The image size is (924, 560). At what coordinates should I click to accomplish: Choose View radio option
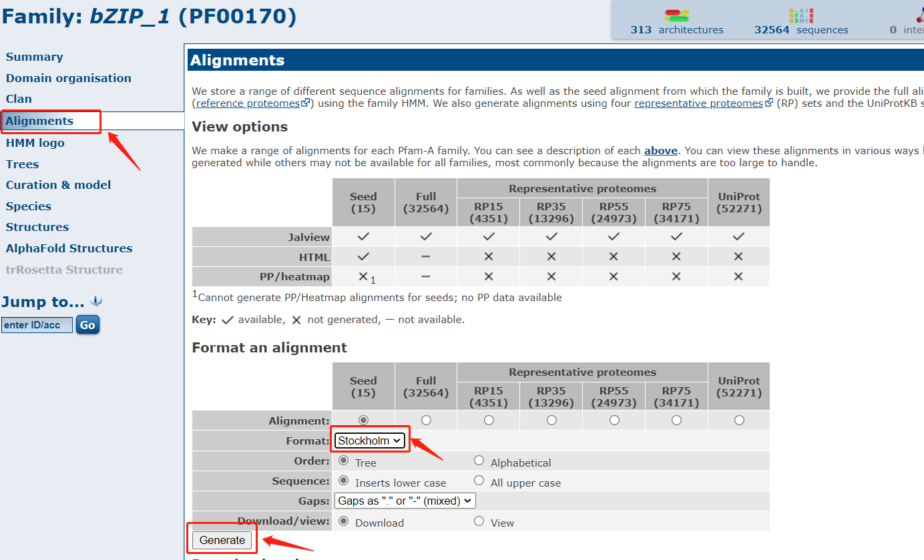(x=479, y=521)
